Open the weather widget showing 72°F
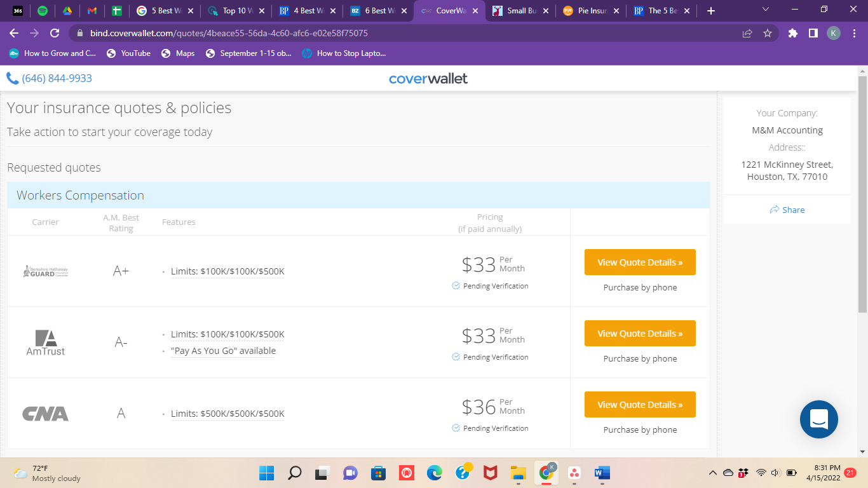868x488 pixels. point(47,473)
